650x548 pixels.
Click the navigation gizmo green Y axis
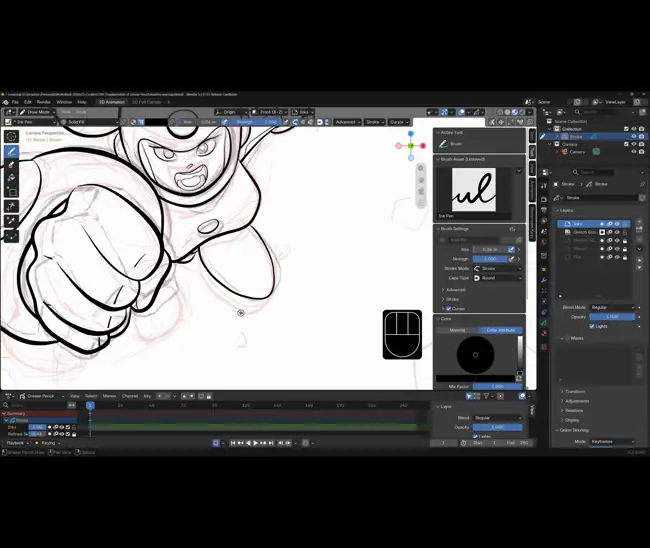[x=411, y=145]
